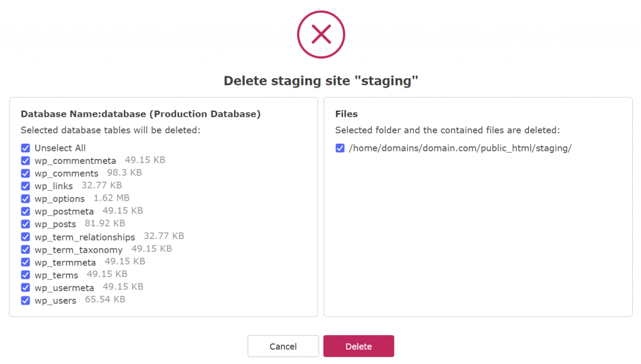Uncheck the wp_usermeta table
Viewport: 641px width, 364px height.
click(x=25, y=288)
